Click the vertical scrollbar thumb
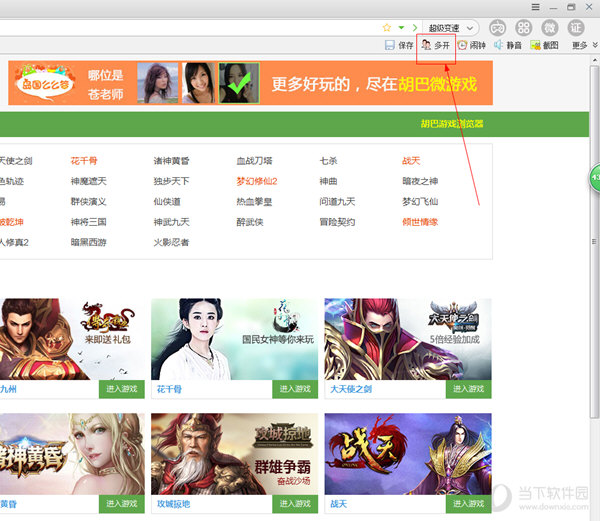 coord(594,241)
